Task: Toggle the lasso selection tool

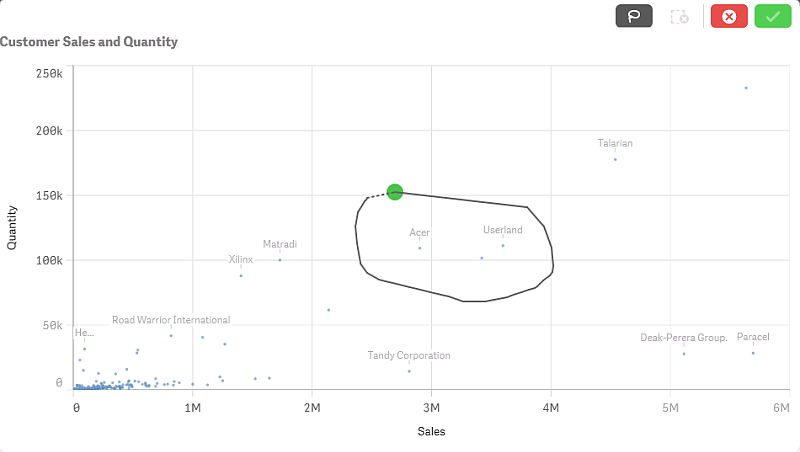Action: point(634,16)
